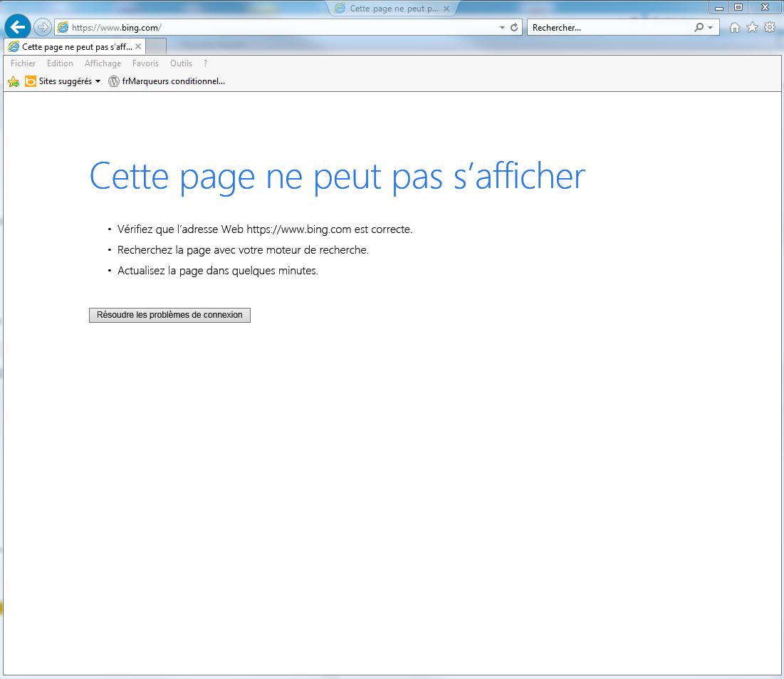784x679 pixels.
Task: Open the Fichier menu
Action: point(23,63)
